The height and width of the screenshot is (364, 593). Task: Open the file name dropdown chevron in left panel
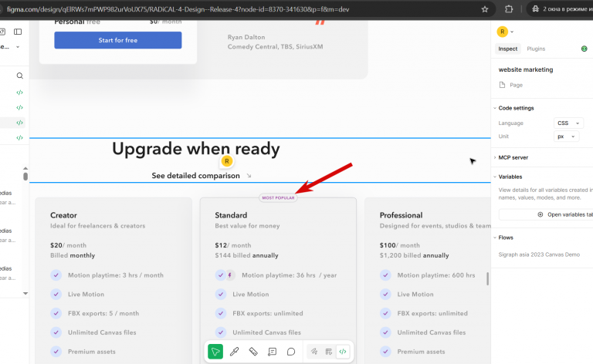pyautogui.click(x=18, y=47)
